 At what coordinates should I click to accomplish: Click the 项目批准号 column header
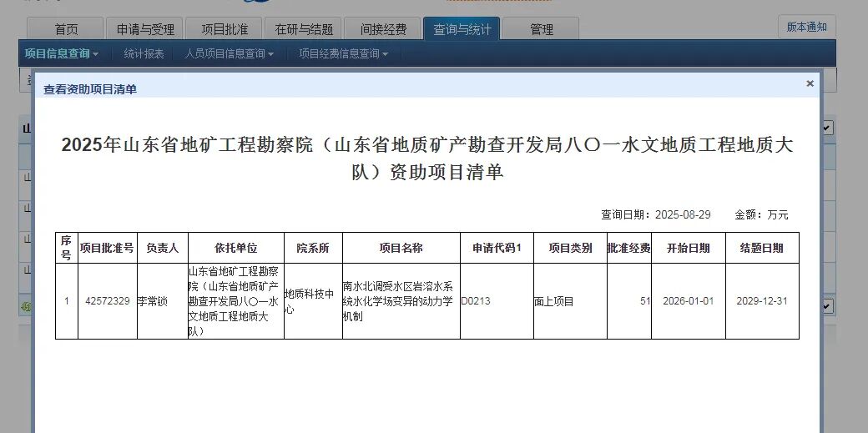(108, 248)
